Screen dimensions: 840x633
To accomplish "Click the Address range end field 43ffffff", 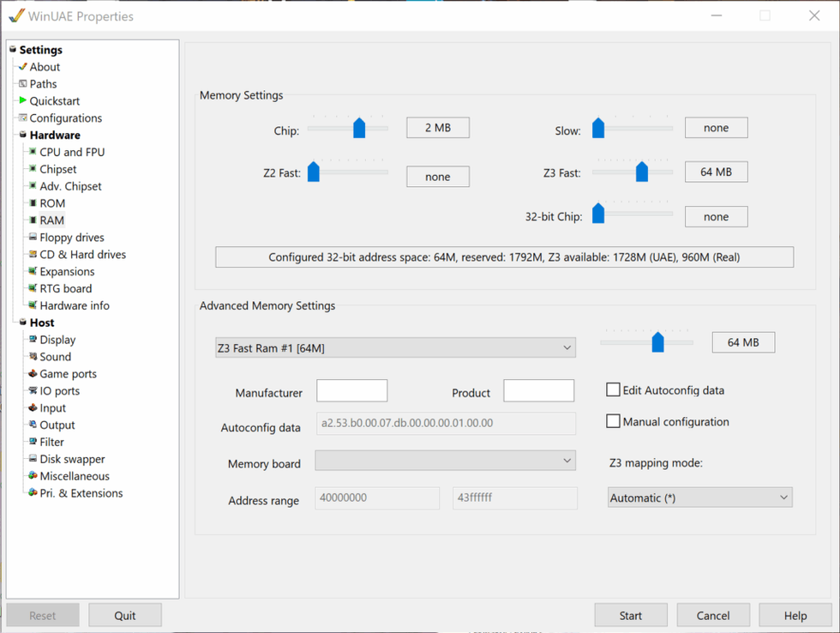I will click(515, 498).
